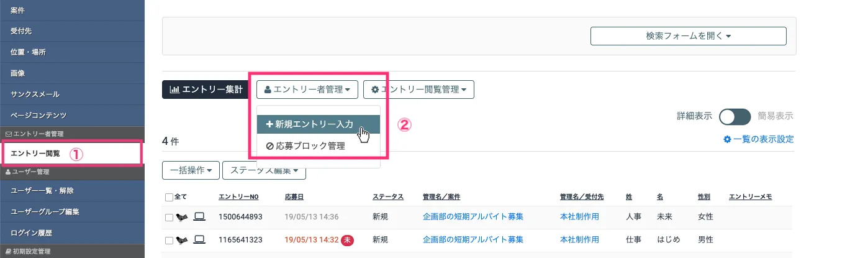Click the handshake icon for entry 1500644893
868x258 pixels.
coord(181,217)
